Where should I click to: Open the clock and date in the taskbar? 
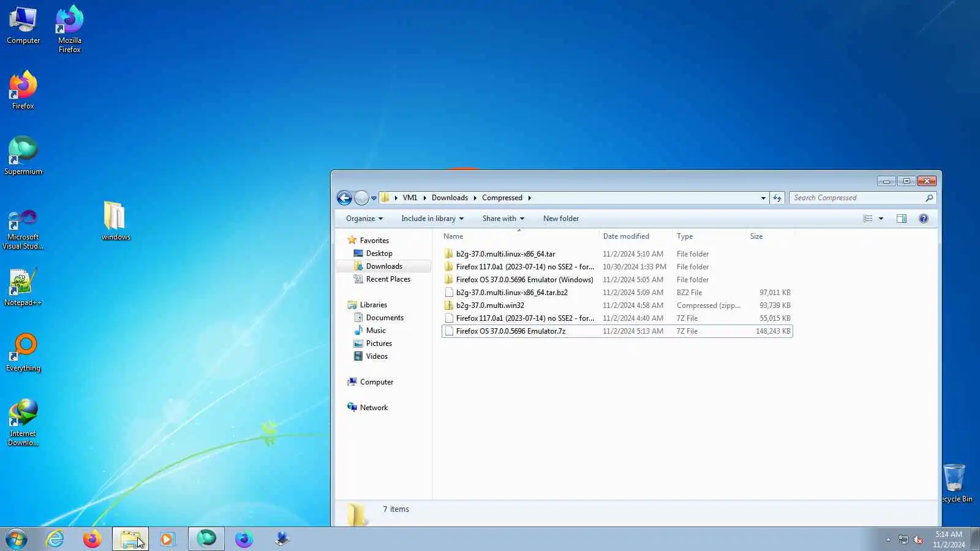[949, 539]
